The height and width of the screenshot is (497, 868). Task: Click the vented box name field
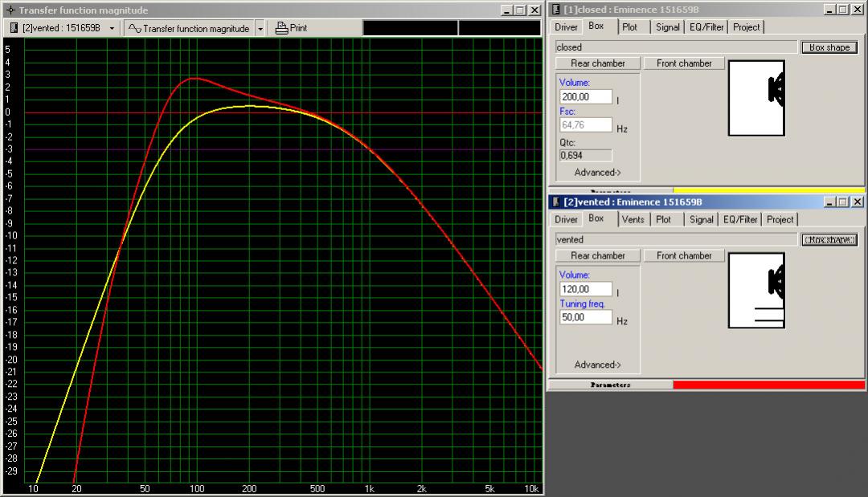[676, 240]
